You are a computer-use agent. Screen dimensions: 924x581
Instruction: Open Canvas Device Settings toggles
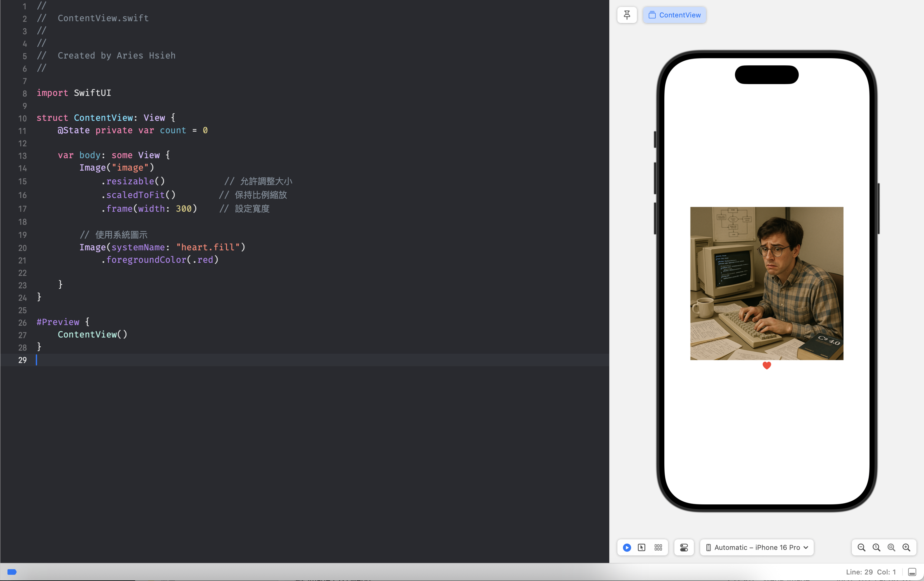pos(684,548)
